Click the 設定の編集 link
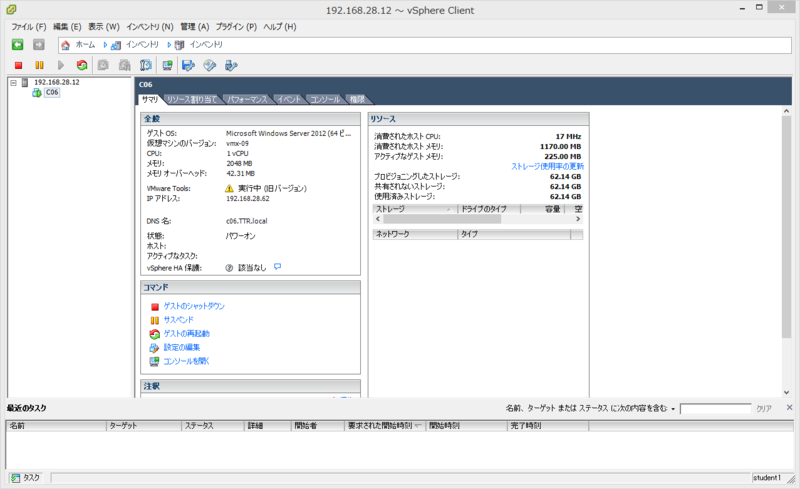 tap(182, 348)
